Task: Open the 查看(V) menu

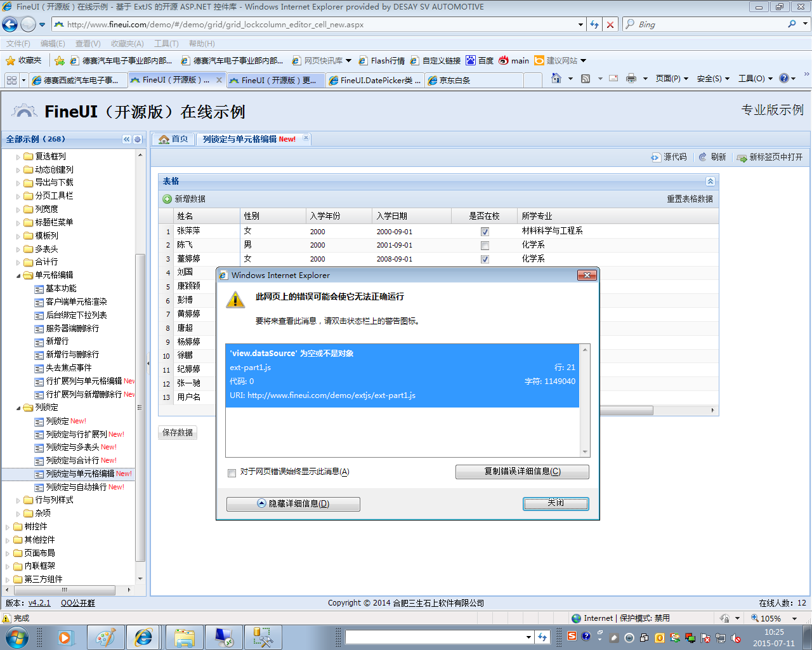Action: [88, 44]
